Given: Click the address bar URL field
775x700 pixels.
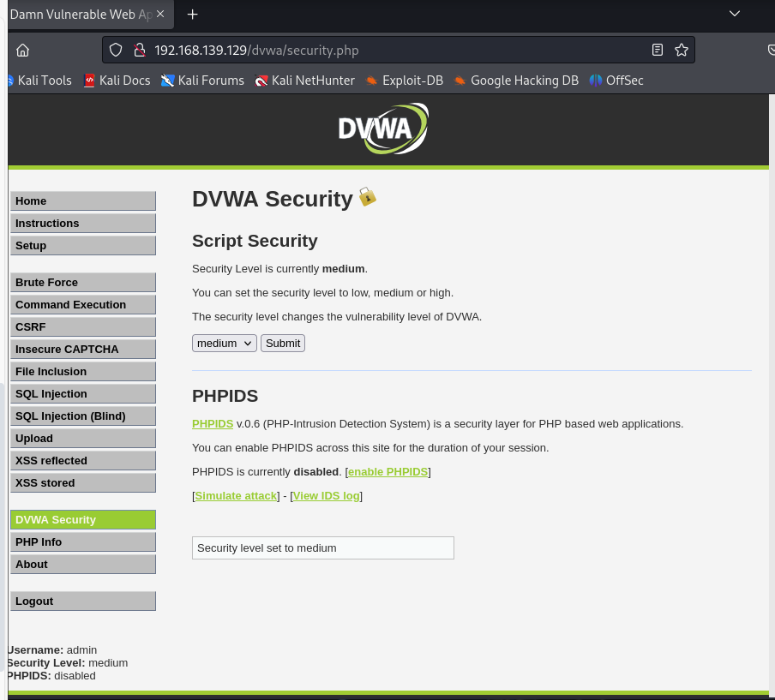Looking at the screenshot, I should (399, 50).
